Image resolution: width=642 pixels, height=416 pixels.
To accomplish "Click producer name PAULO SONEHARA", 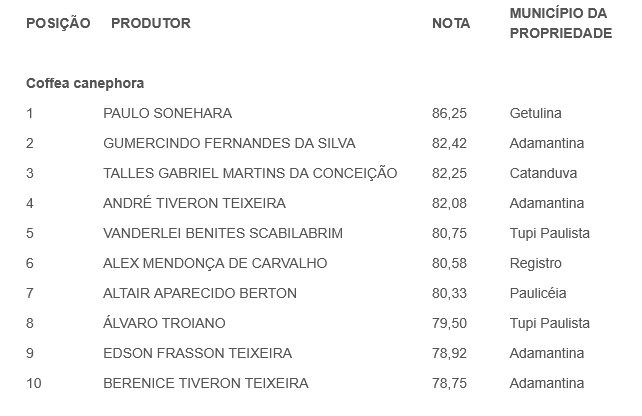I will pyautogui.click(x=167, y=113).
